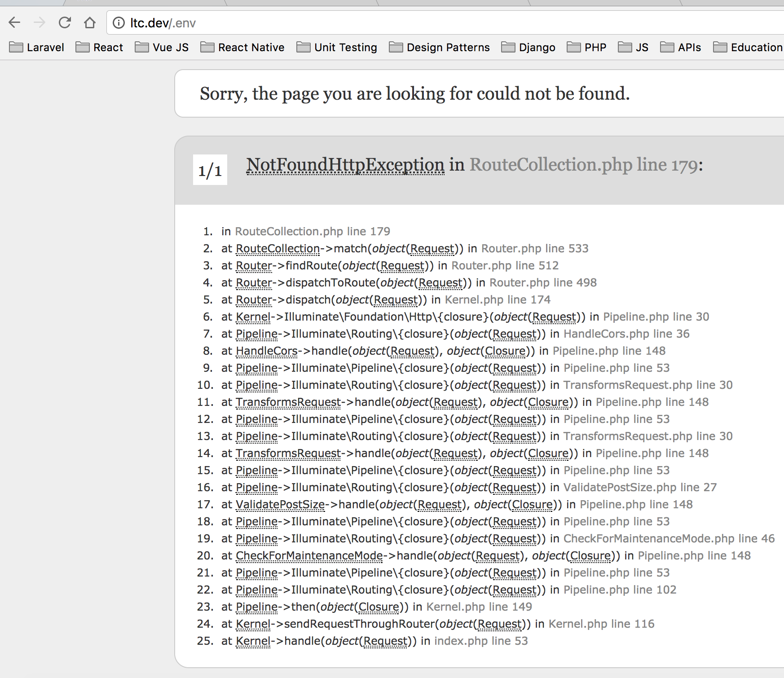This screenshot has width=784, height=678.
Task: Click Router.php line 512 file reference
Action: pos(505,265)
